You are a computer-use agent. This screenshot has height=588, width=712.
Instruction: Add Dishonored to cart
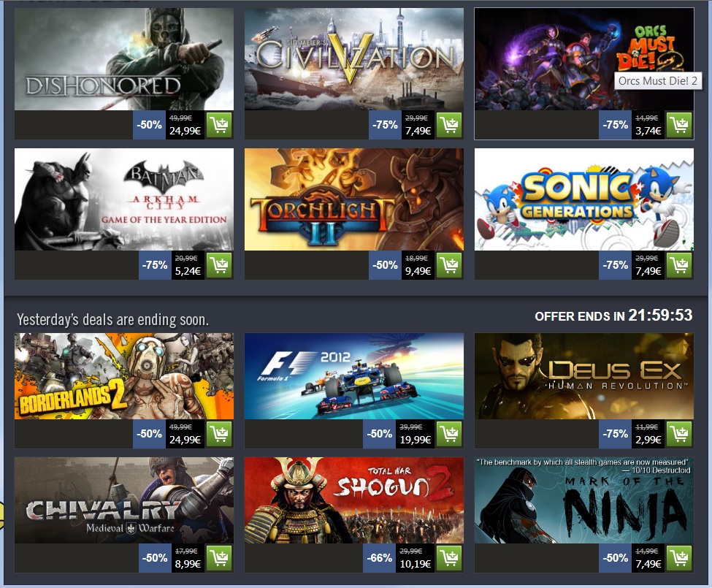[x=219, y=125]
